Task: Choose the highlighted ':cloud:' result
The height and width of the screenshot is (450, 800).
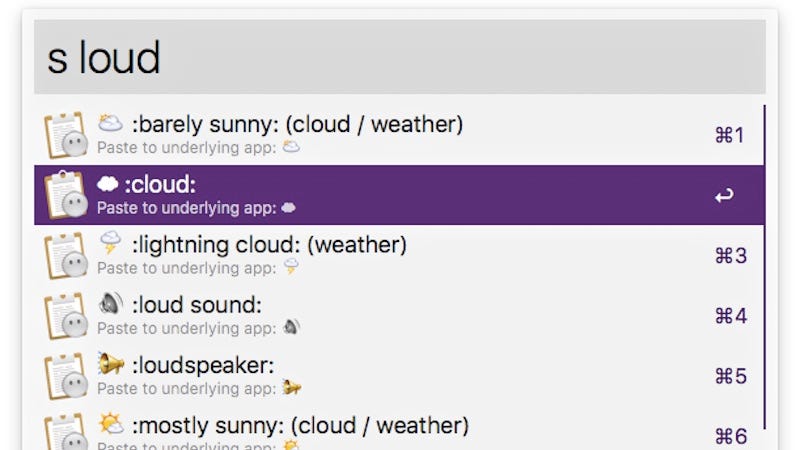Action: pos(399,195)
